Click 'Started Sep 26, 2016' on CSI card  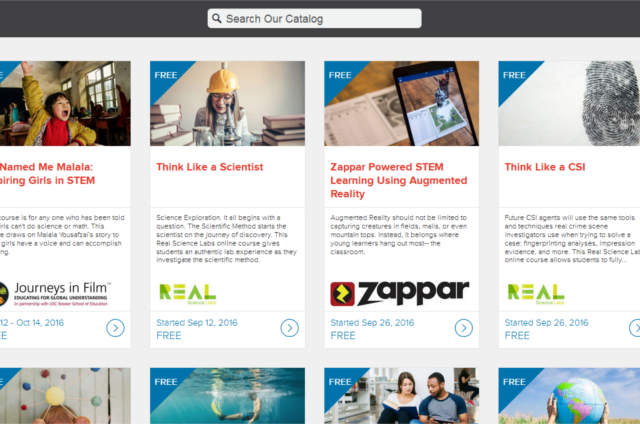point(547,323)
